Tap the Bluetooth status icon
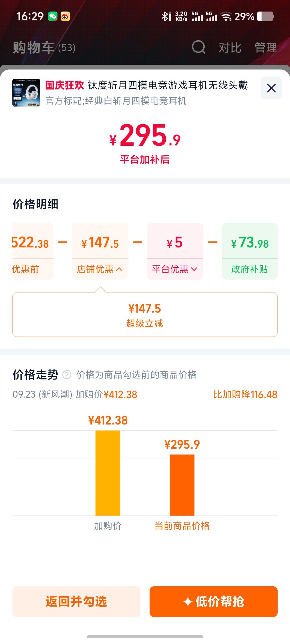 (x=166, y=16)
